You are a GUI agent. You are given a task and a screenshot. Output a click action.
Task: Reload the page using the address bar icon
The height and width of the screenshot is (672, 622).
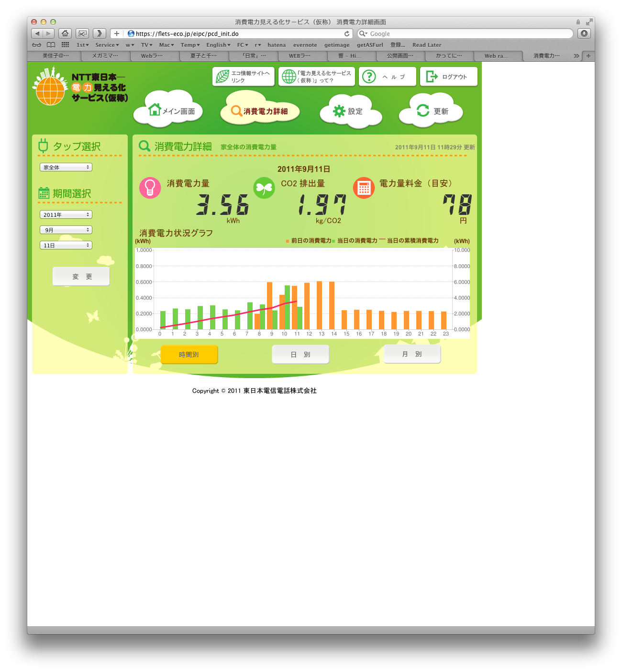click(x=347, y=34)
